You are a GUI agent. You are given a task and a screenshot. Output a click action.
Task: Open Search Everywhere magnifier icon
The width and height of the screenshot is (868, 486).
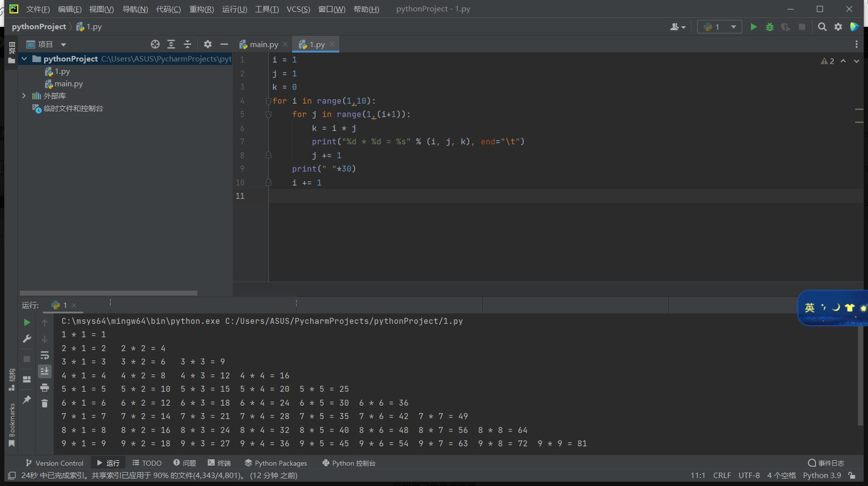pyautogui.click(x=822, y=27)
